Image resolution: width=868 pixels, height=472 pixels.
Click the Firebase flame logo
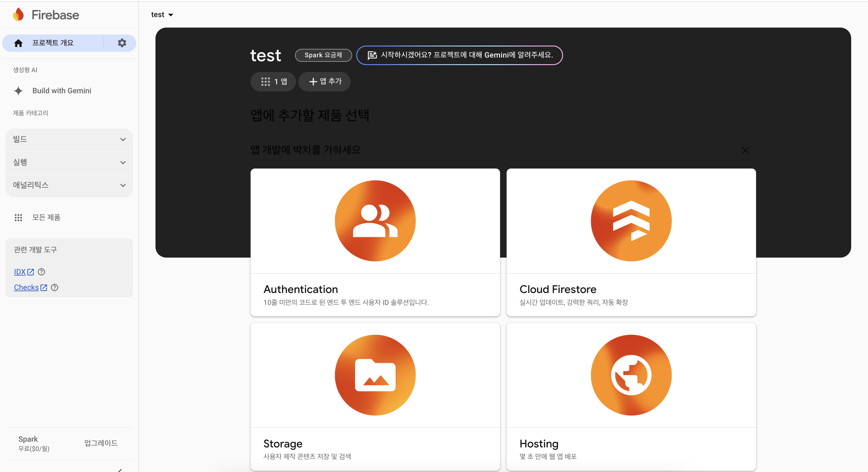click(18, 14)
